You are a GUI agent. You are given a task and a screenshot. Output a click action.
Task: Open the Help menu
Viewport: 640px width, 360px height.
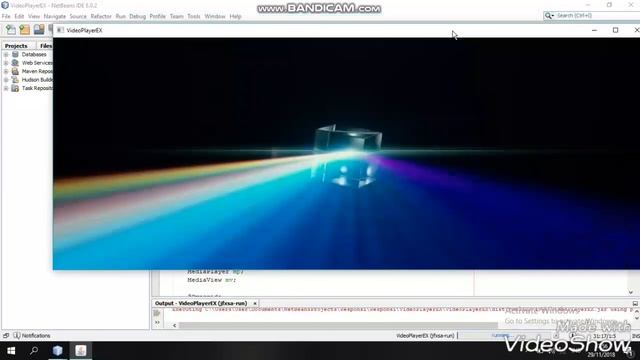pos(236,16)
